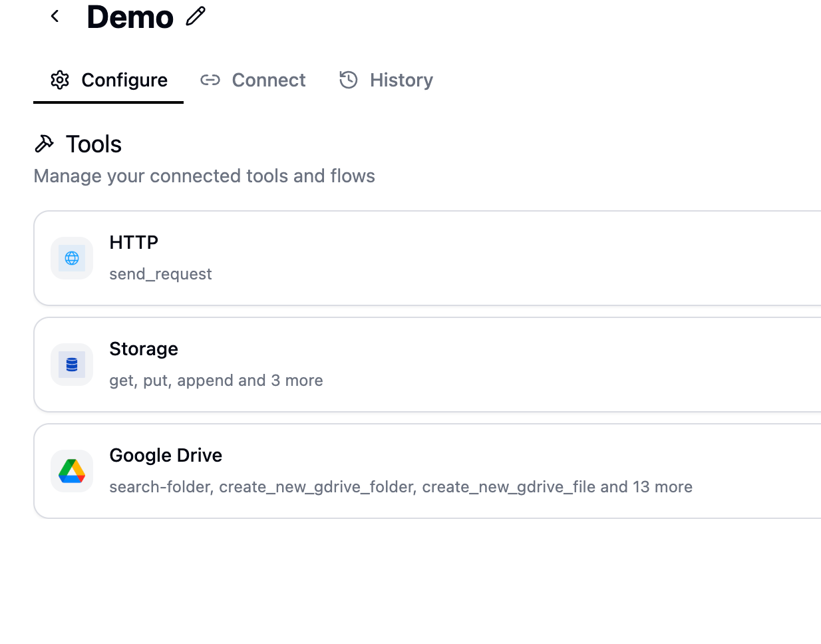Viewport: 821px width, 644px height.
Task: Click the Storage database icon
Action: coord(72,365)
